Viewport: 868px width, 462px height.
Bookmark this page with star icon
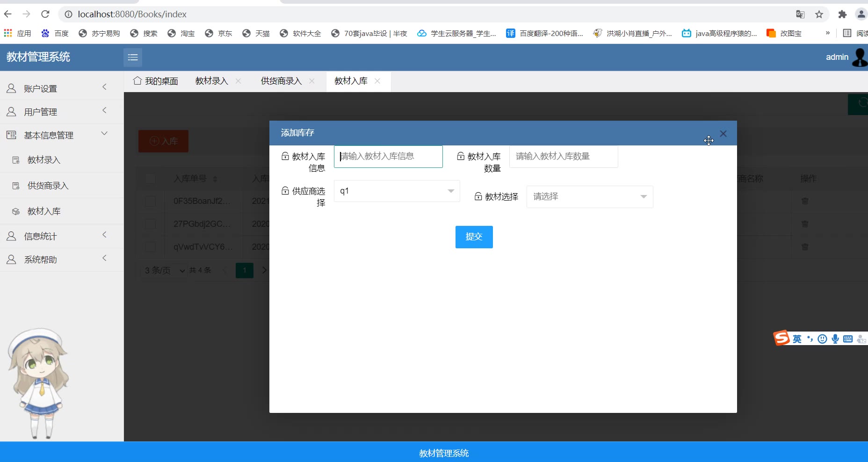tap(819, 14)
